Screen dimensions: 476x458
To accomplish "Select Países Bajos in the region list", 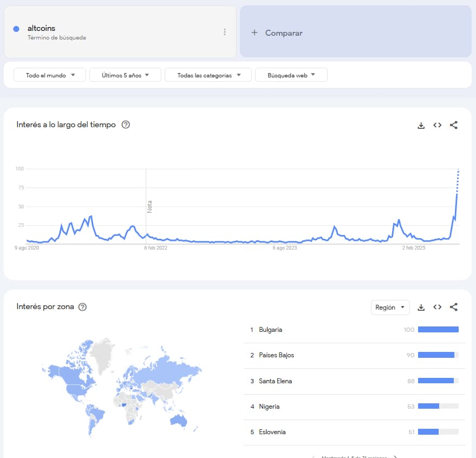I will point(276,355).
